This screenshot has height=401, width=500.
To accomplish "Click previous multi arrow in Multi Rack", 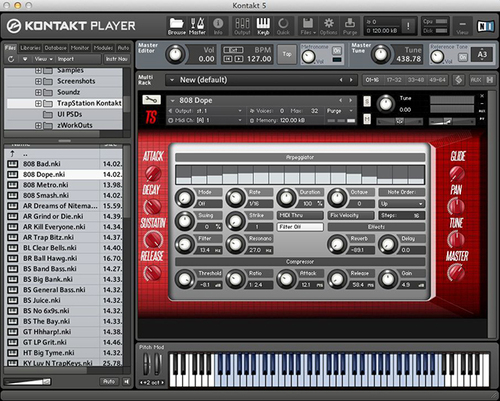I will 341,80.
